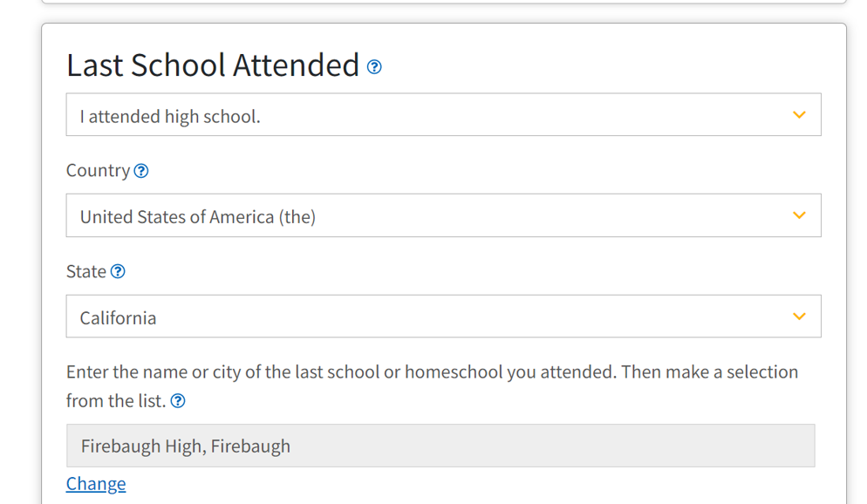Screen dimensions: 867x504
Task: Click the yellow chevron in Country dropdown
Action: coord(799,215)
